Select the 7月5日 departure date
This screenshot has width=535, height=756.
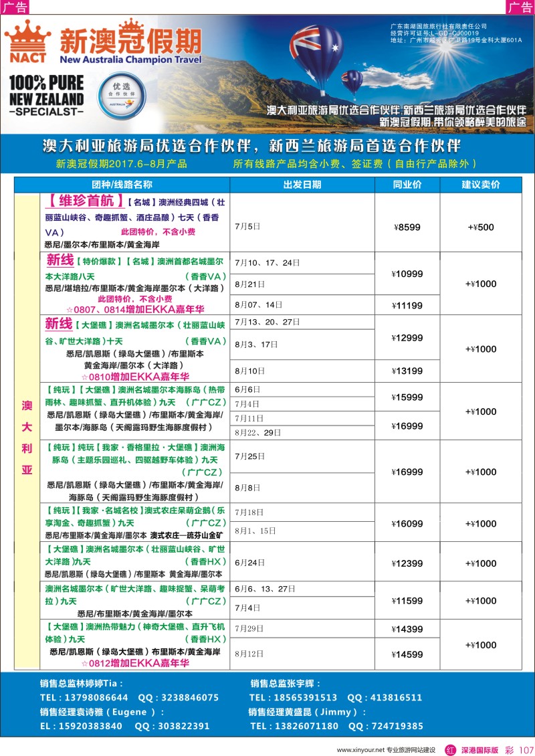click(247, 226)
